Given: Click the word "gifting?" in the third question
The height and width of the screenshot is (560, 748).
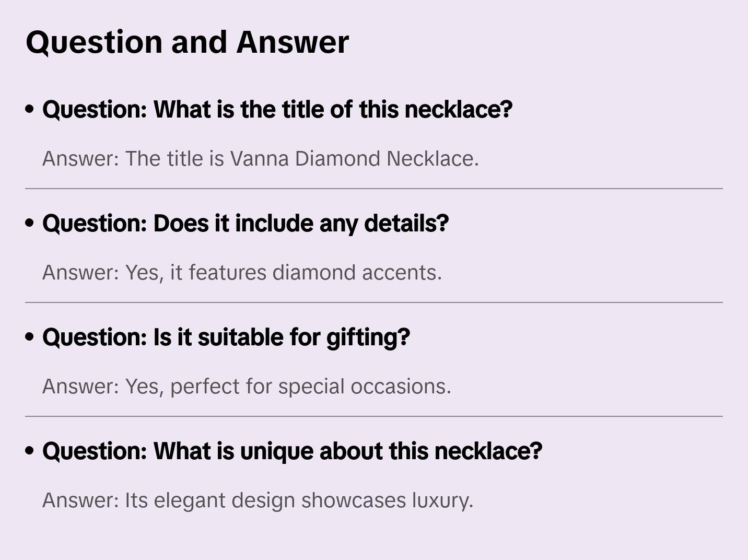Looking at the screenshot, I should 368,337.
